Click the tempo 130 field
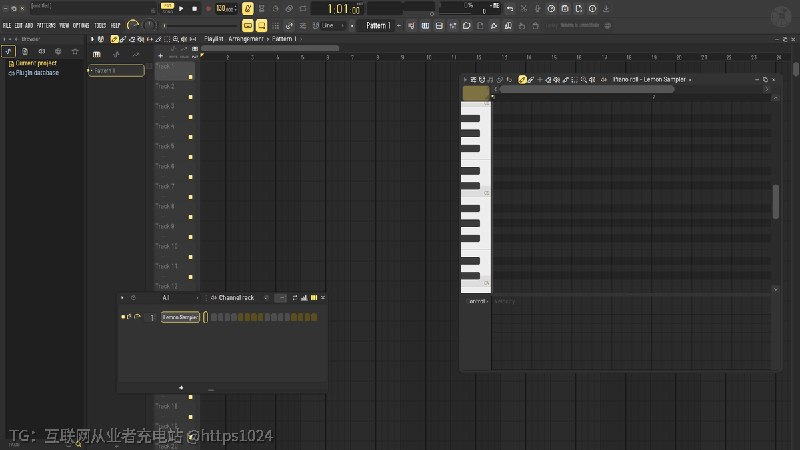800x450 pixels. pos(226,9)
